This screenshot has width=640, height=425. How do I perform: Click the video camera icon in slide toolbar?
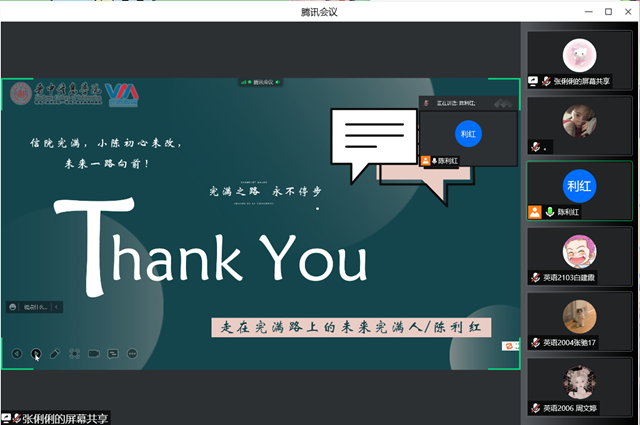[93, 353]
